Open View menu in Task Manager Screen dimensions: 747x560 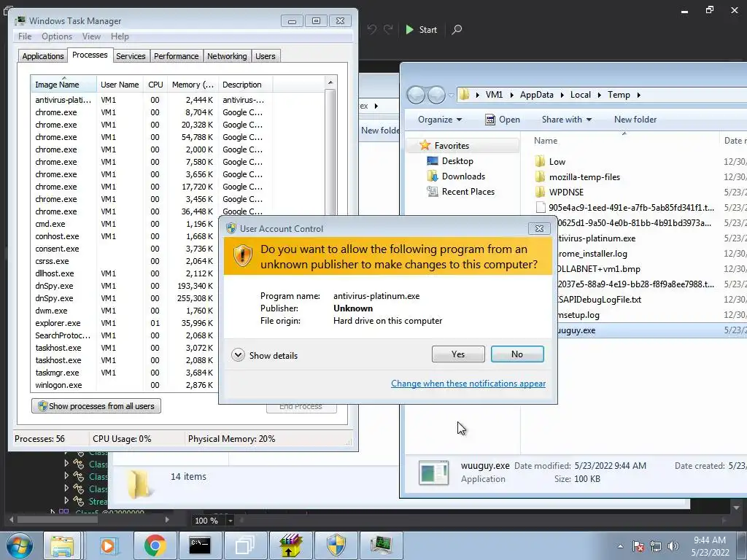[x=91, y=36]
